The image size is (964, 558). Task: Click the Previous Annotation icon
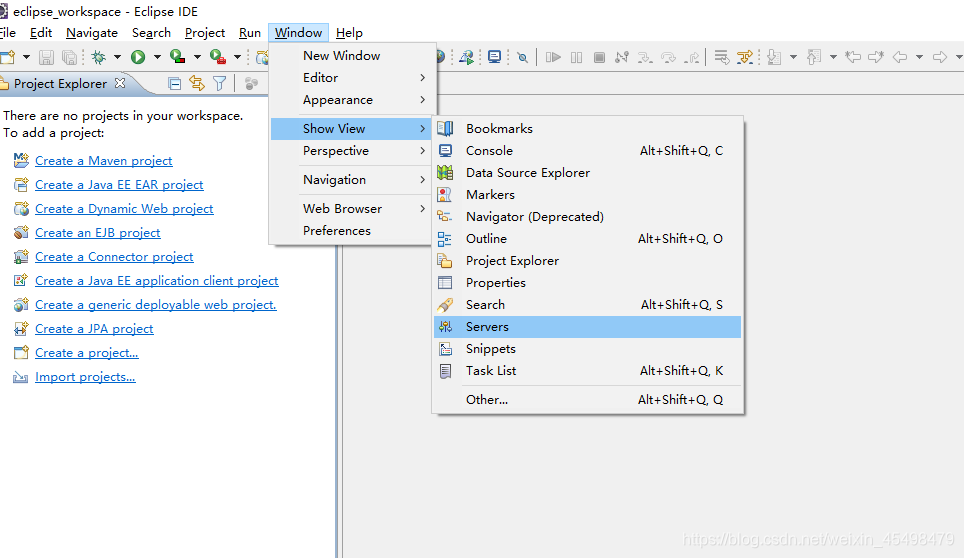[x=814, y=57]
